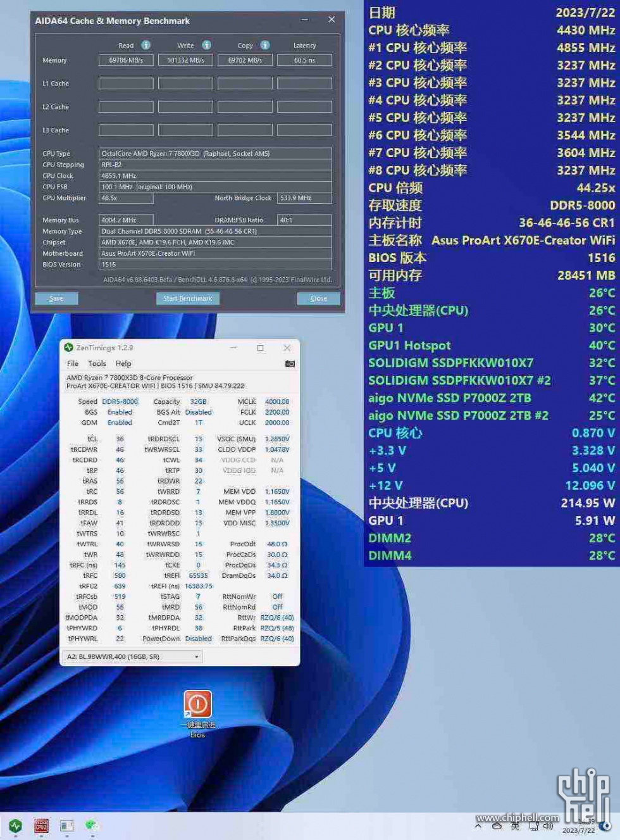The height and width of the screenshot is (840, 620).
Task: Open the network tray icon
Action: tap(534, 825)
